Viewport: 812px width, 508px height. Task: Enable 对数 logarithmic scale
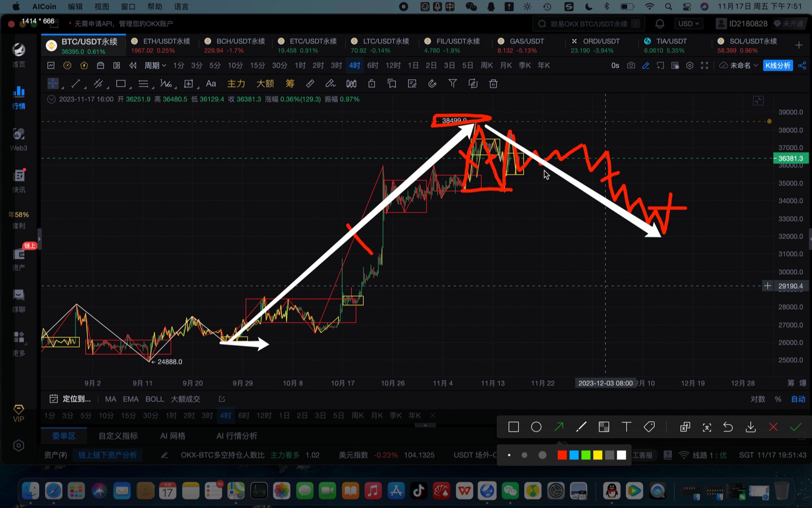757,399
